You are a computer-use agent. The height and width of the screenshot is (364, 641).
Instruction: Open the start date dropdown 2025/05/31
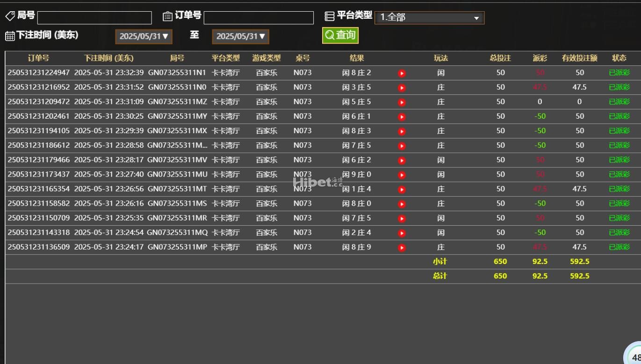click(x=144, y=36)
